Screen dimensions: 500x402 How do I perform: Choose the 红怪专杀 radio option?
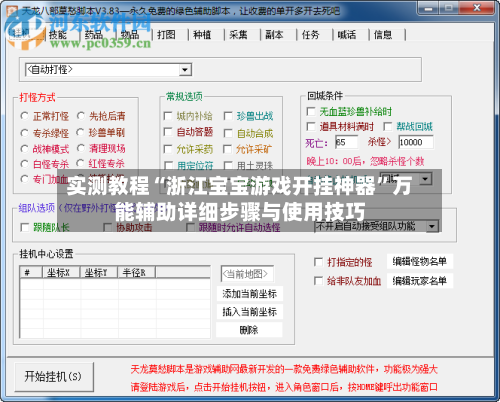pyautogui.click(x=80, y=163)
